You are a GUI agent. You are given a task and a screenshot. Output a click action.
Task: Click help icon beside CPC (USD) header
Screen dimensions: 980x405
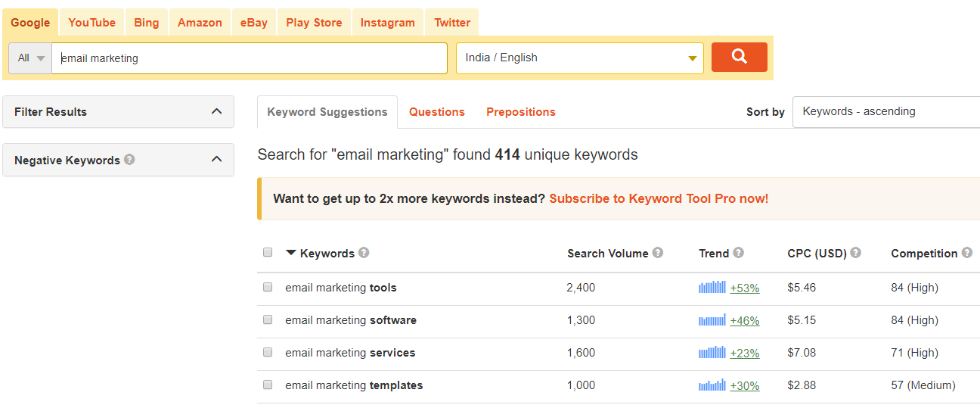856,253
